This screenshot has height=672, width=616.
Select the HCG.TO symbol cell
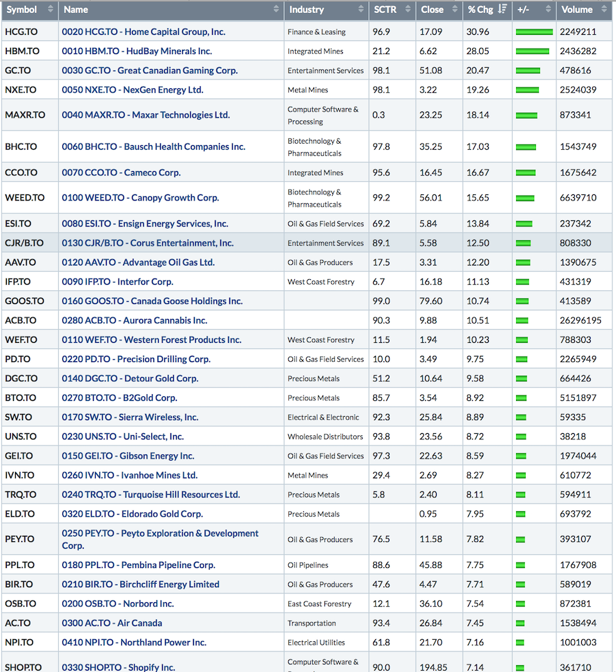(x=29, y=31)
